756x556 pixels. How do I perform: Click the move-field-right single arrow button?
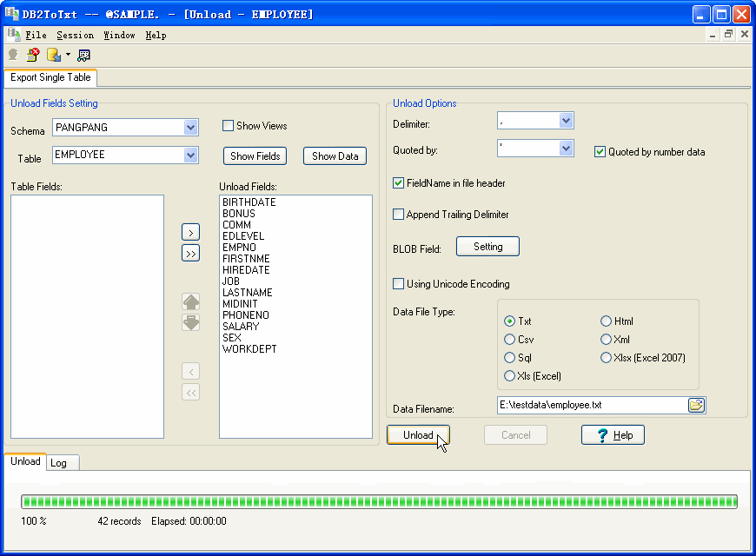pyautogui.click(x=191, y=233)
